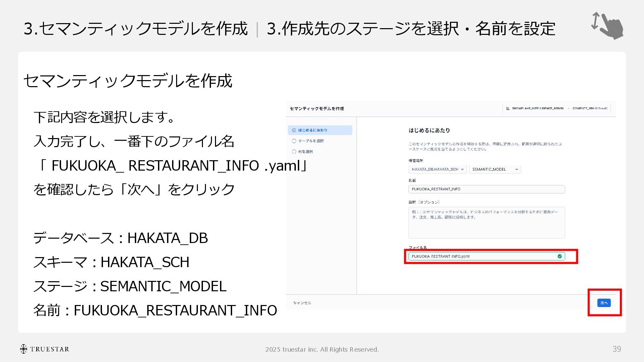Click the SNOWFLAKE_INTELLIGENCE_ADMIN role label
Viewport: 644px width, 362px height.
pyautogui.click(x=538, y=108)
